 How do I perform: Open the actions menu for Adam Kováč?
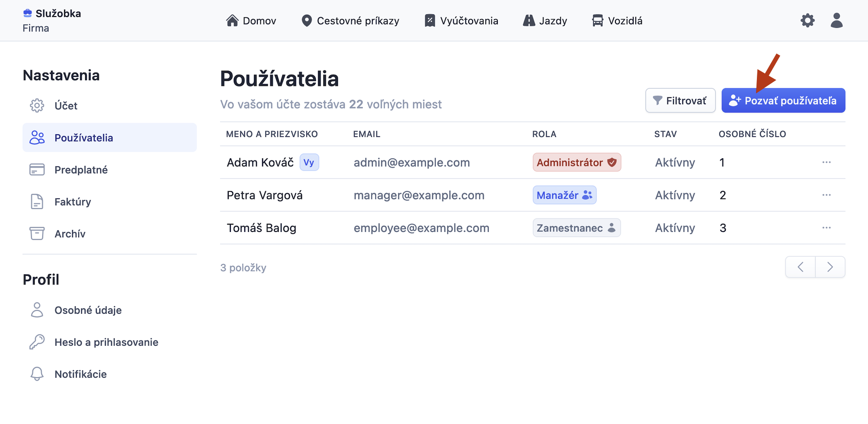(826, 162)
